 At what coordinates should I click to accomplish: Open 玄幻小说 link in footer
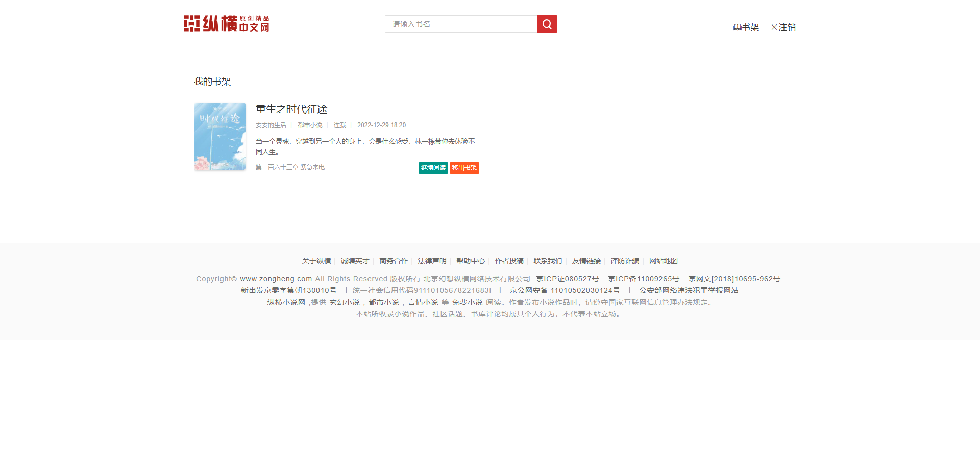click(345, 302)
